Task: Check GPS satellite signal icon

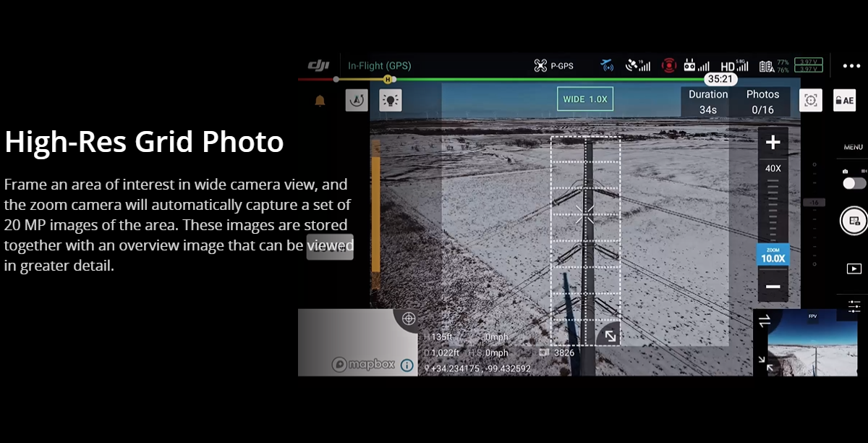Action: point(637,66)
